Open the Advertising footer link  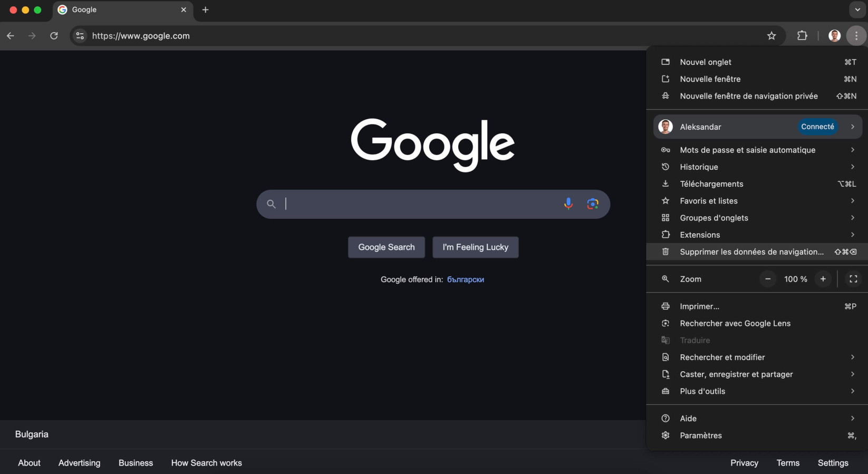79,463
